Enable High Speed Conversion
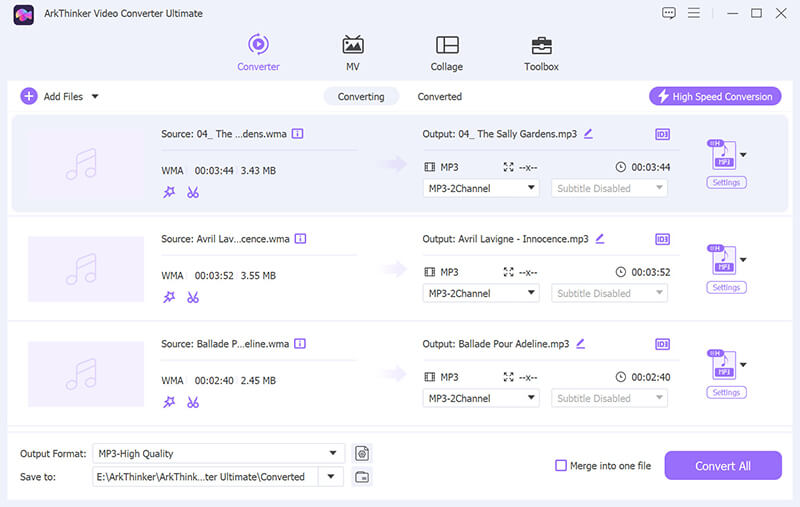Image resolution: width=800 pixels, height=507 pixels. pyautogui.click(x=715, y=96)
